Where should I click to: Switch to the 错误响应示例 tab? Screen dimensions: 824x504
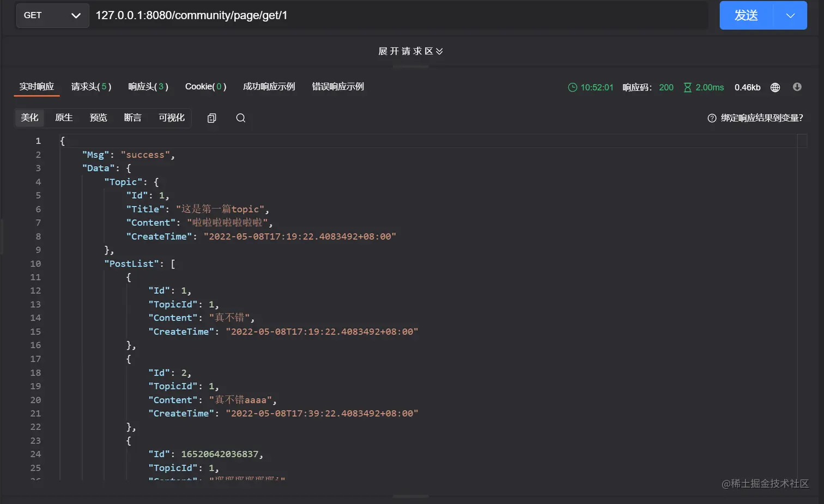coord(338,87)
